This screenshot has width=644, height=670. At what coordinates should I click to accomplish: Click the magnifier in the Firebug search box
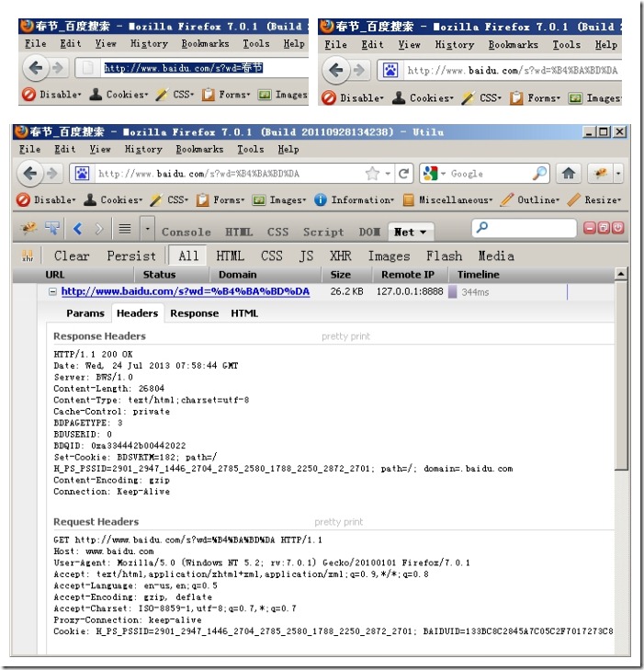point(482,227)
